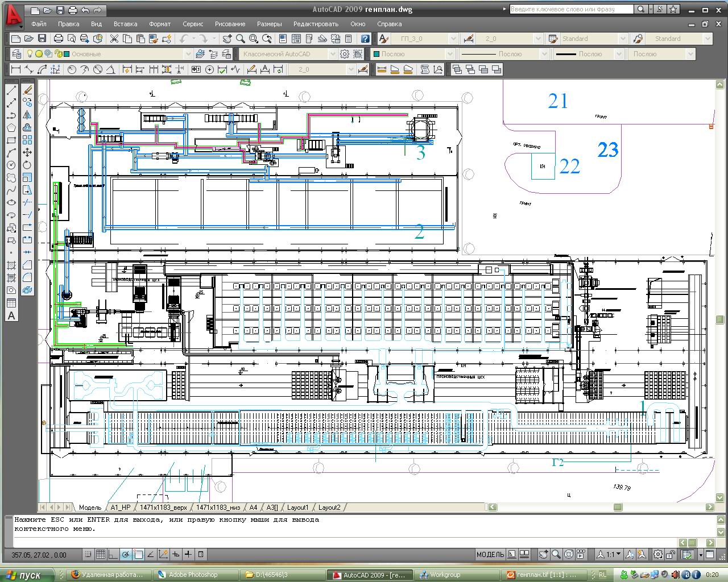
Task: Toggle Object Snap in status bar
Action: (138, 554)
